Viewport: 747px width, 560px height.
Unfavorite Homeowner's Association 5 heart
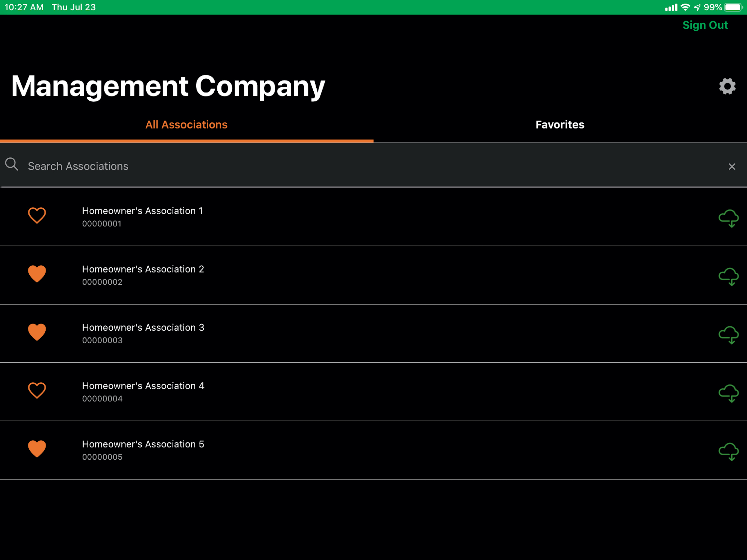click(37, 448)
